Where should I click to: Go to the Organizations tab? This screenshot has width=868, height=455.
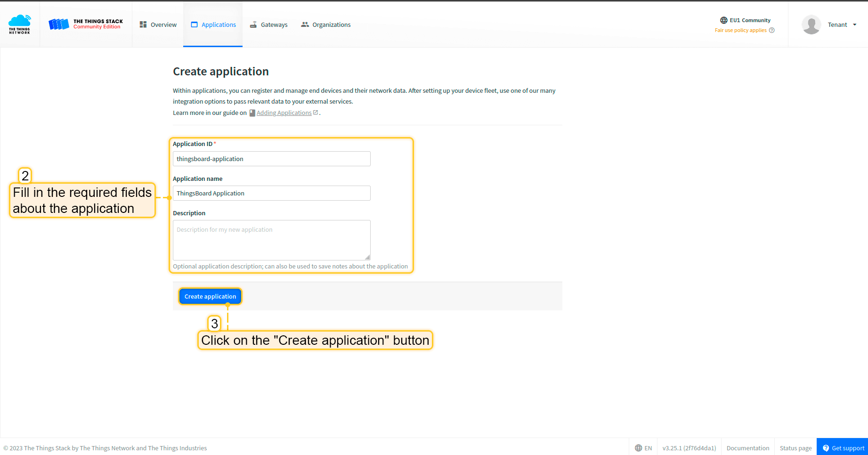click(326, 25)
